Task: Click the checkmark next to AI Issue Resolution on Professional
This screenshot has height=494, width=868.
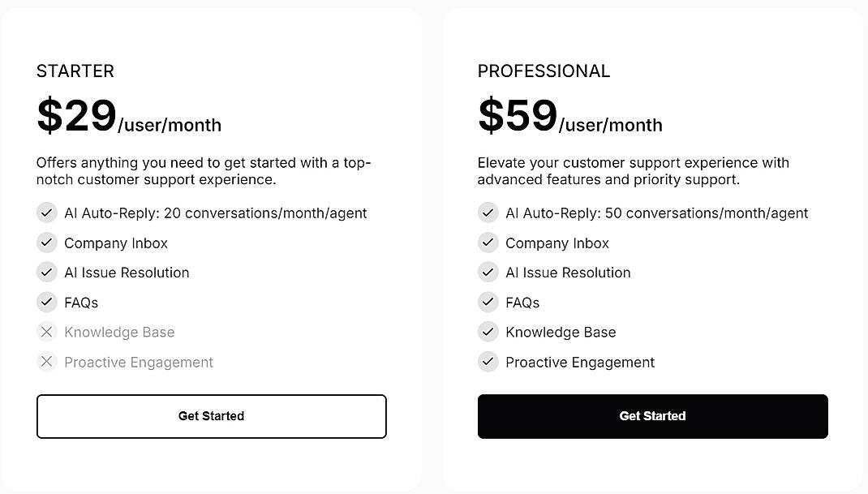Action: tap(488, 273)
